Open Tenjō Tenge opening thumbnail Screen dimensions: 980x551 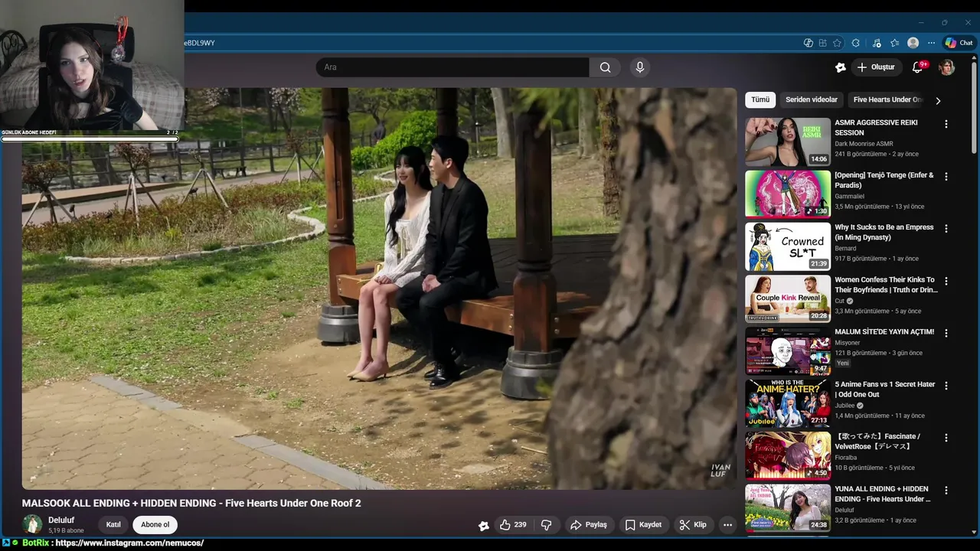(788, 194)
